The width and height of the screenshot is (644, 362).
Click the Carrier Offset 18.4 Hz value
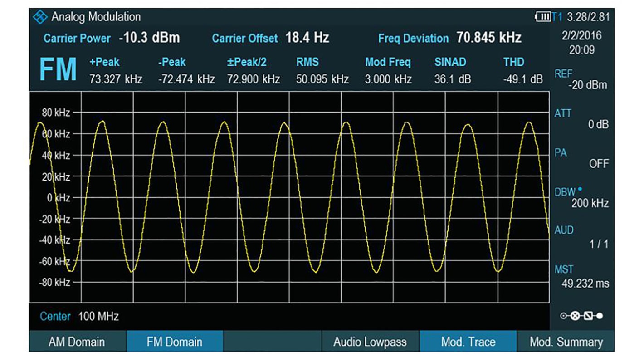[270, 38]
